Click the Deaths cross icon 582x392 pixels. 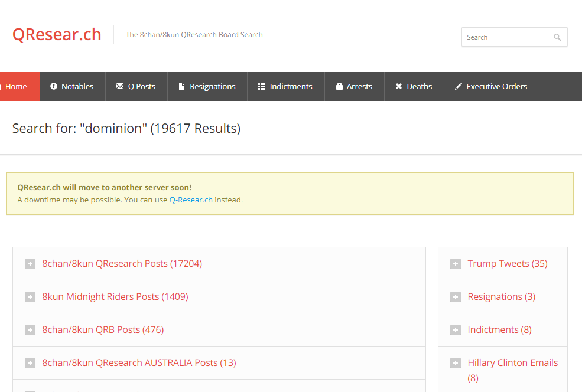(x=399, y=86)
